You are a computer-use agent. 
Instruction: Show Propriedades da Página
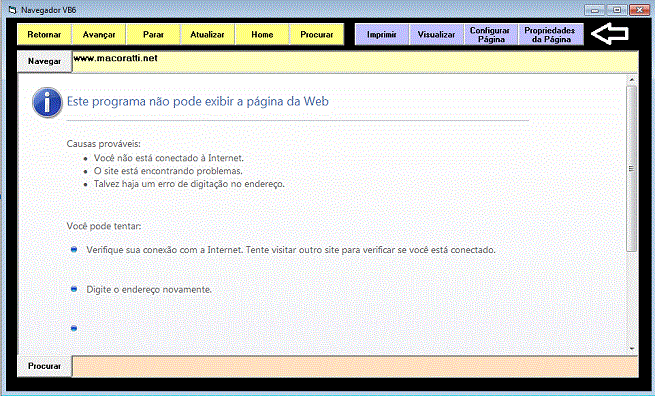[551, 34]
